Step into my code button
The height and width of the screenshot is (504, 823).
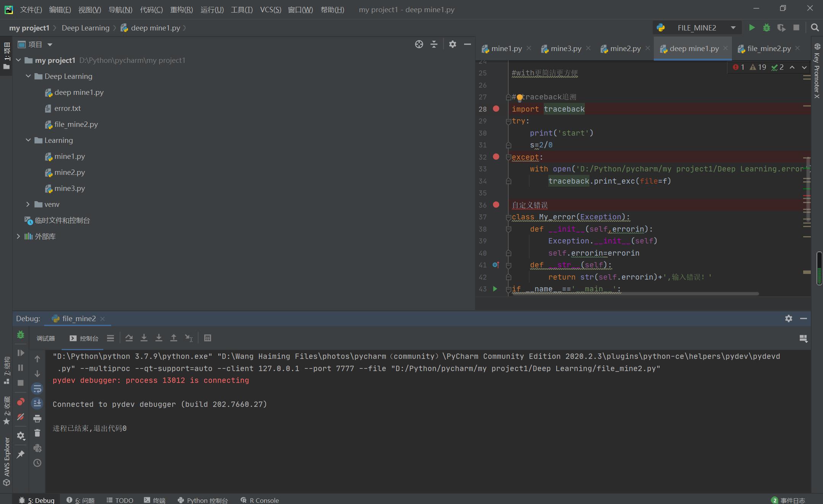pos(159,338)
